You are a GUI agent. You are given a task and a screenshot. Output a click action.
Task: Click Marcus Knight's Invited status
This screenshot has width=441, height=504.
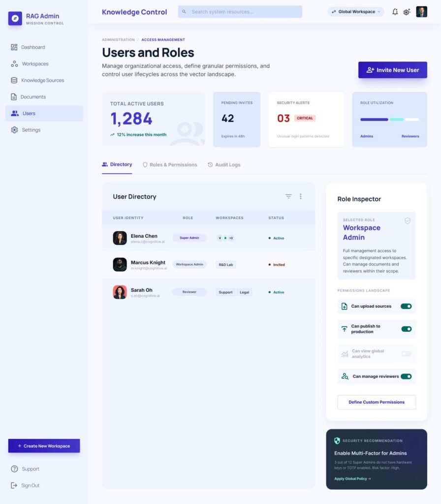[x=277, y=265]
